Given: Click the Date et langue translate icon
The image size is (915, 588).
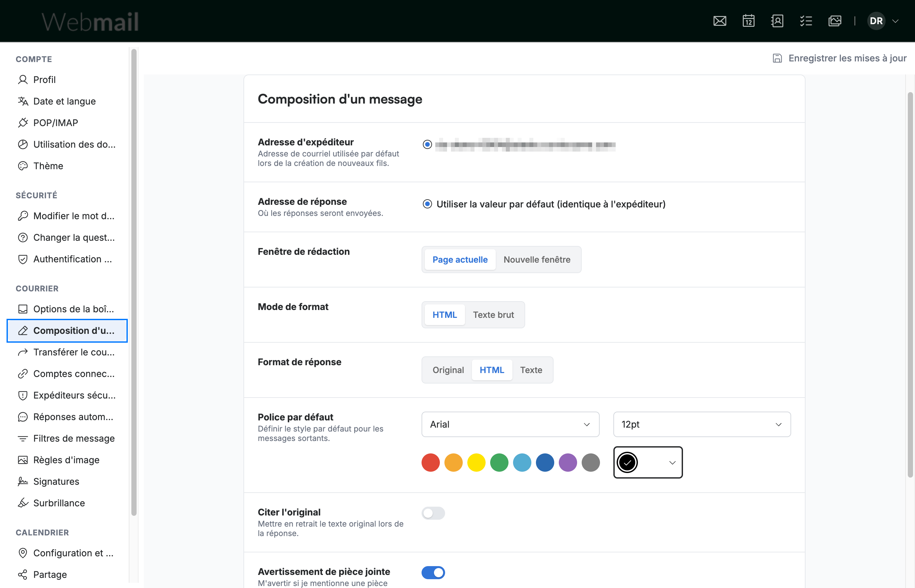Looking at the screenshot, I should point(23,101).
